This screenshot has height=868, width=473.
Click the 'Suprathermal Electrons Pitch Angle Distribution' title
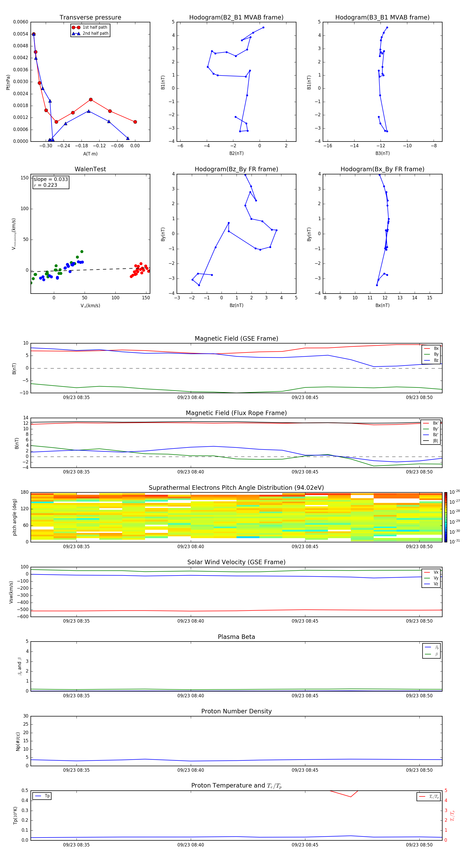[236, 488]
